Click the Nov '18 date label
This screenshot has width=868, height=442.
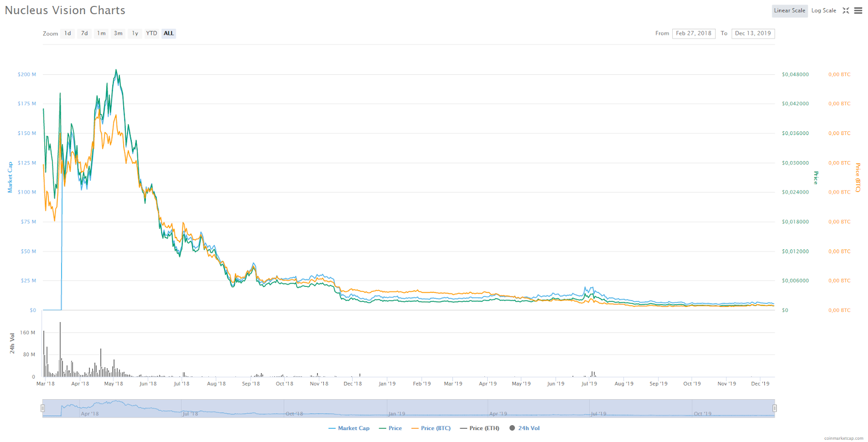point(320,384)
